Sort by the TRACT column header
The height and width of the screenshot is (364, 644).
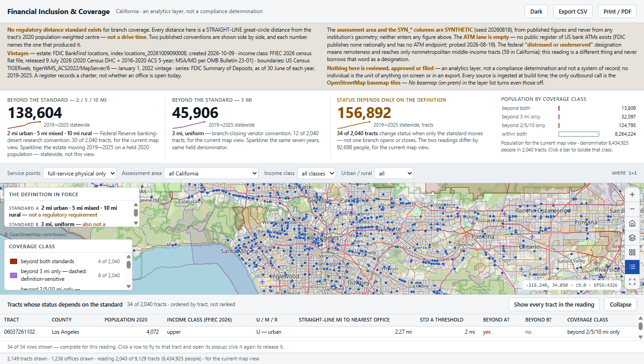(x=12, y=320)
